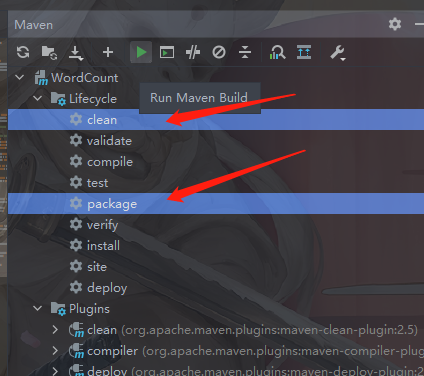Run Maven Build with green play button

click(141, 52)
